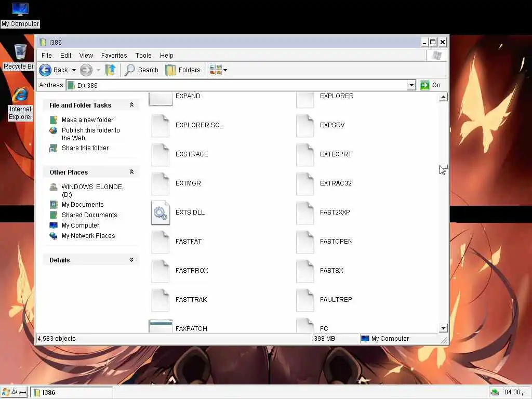Image resolution: width=532 pixels, height=399 pixels.
Task: Open the Search toolbar button
Action: 141,70
